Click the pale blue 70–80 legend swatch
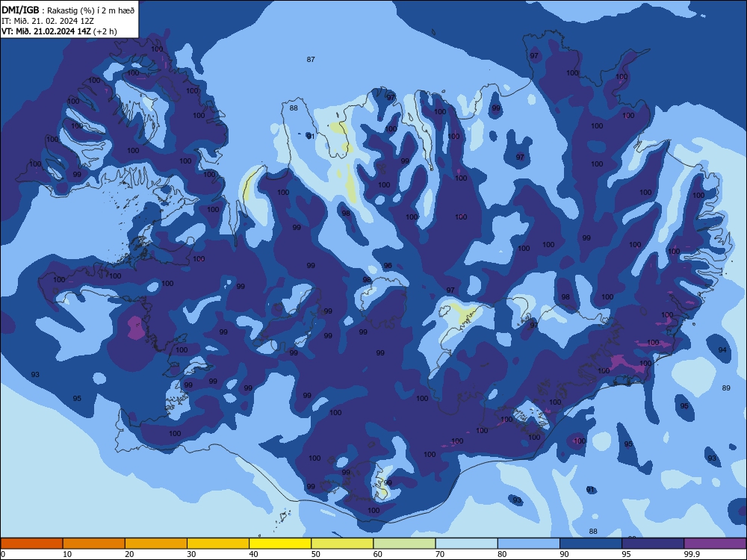 (x=466, y=544)
